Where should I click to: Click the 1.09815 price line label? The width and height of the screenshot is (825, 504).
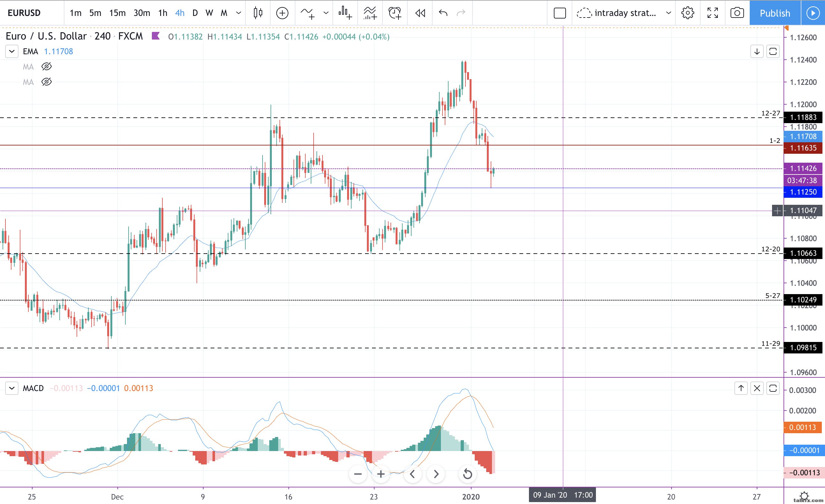pyautogui.click(x=803, y=348)
